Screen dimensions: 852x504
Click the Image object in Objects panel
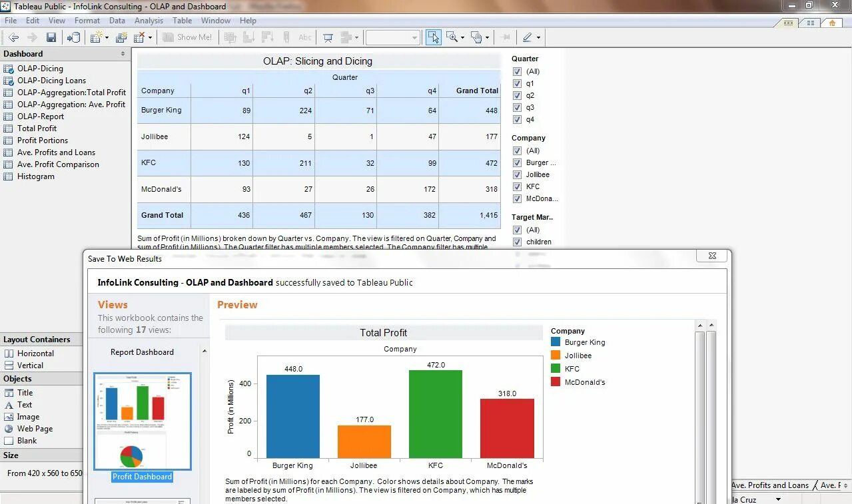coord(28,417)
